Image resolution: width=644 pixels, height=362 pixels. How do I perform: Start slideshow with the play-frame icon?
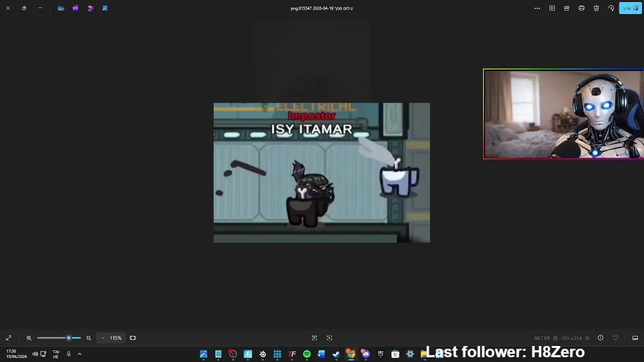pos(552,8)
